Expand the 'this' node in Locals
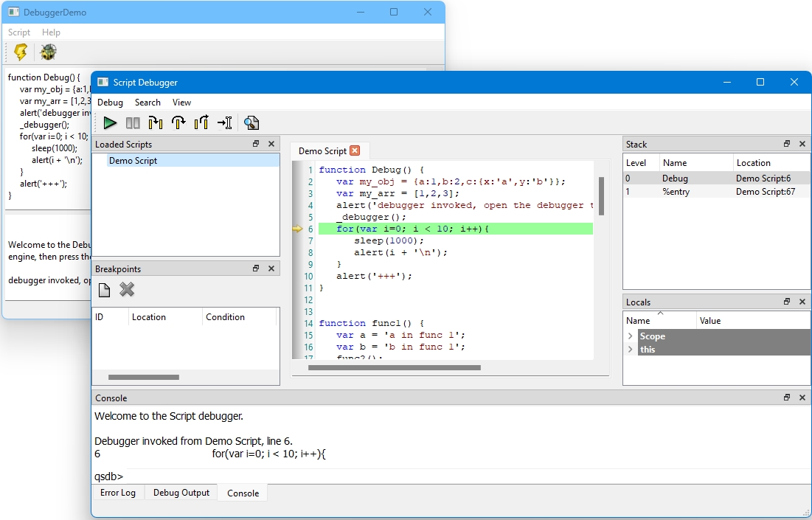The width and height of the screenshot is (812, 520). click(631, 350)
